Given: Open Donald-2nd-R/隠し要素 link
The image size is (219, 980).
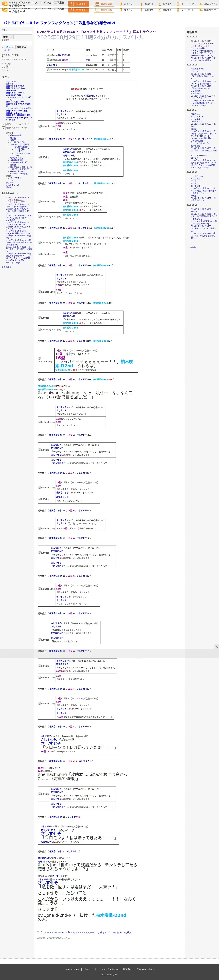Looking at the screenshot, I should click(x=201, y=138).
